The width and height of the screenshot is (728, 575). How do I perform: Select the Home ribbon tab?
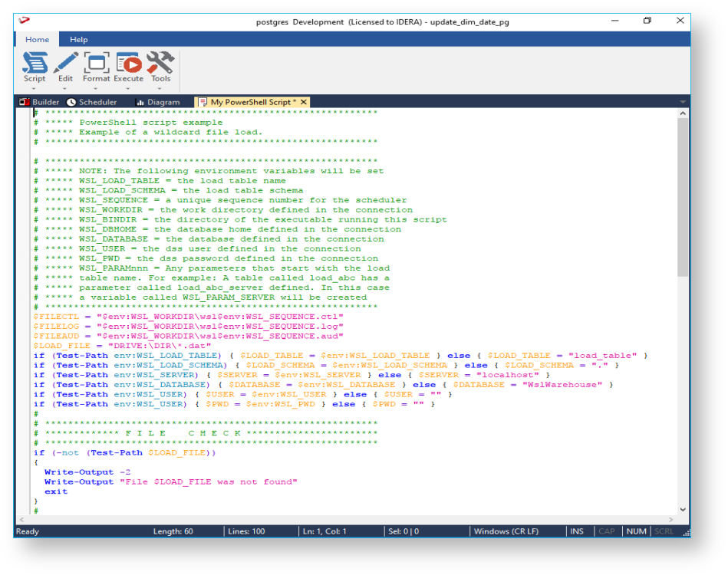pos(37,39)
